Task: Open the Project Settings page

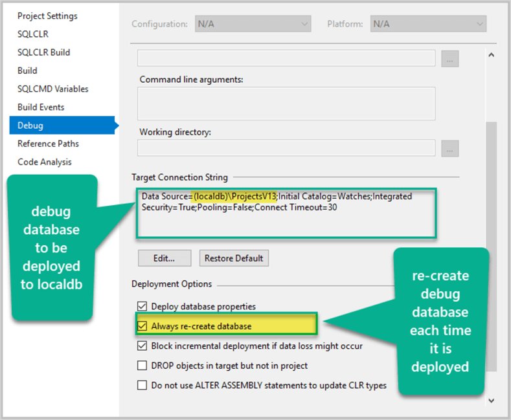Action: coord(47,16)
